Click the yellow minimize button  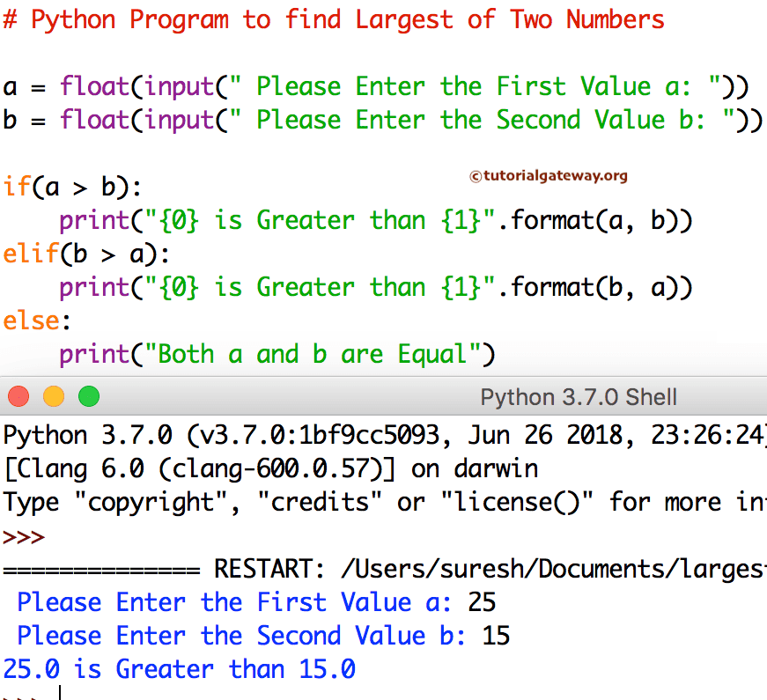click(54, 396)
